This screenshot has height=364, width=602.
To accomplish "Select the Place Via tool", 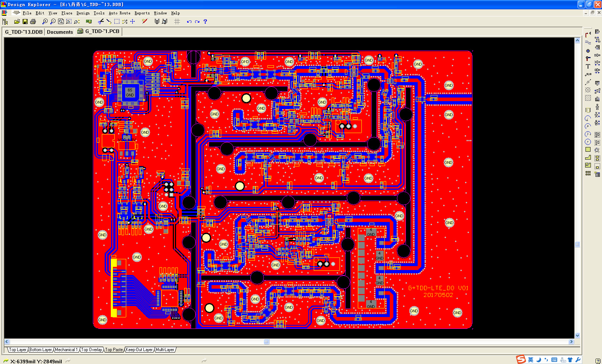I will [588, 51].
